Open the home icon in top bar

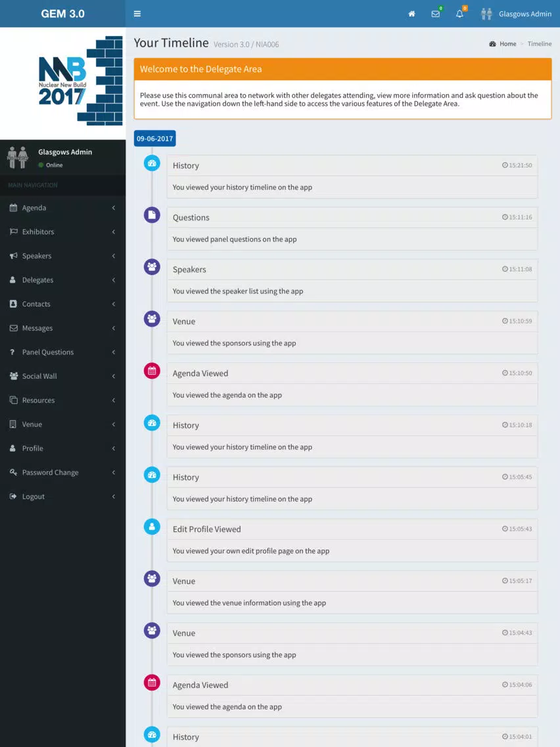pyautogui.click(x=412, y=14)
